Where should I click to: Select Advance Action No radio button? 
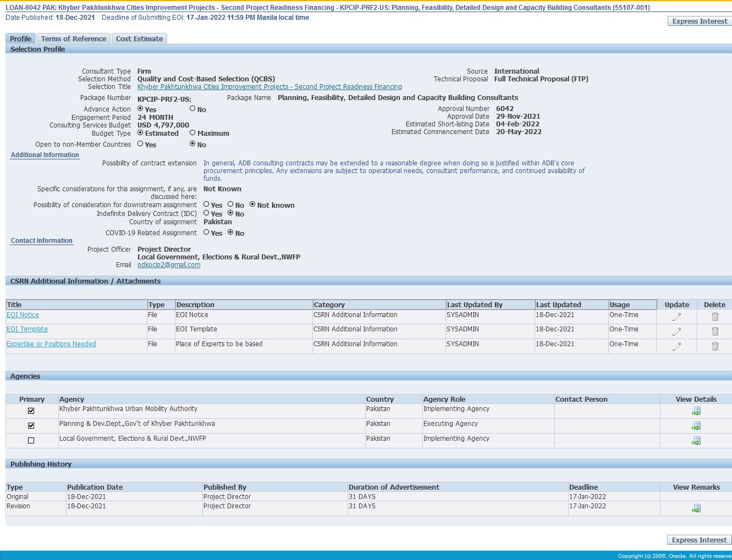coord(192,109)
